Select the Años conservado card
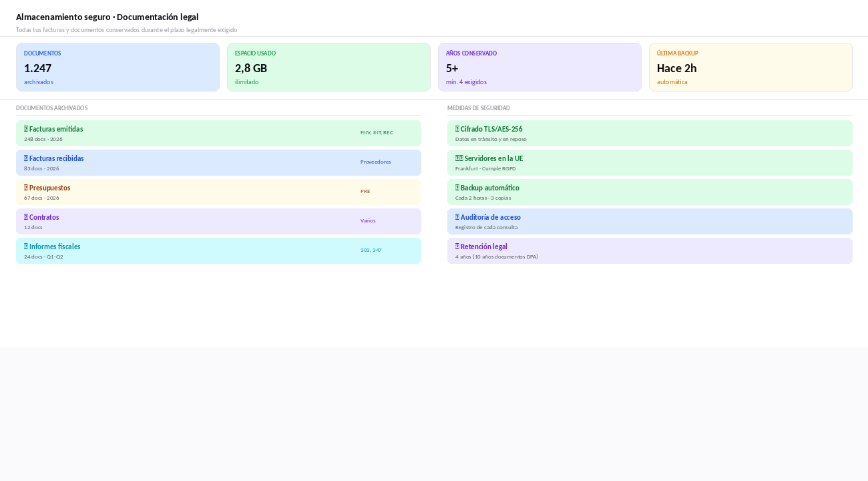 (539, 67)
